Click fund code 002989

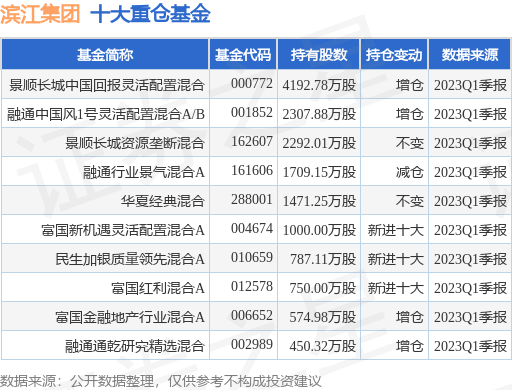point(252,345)
